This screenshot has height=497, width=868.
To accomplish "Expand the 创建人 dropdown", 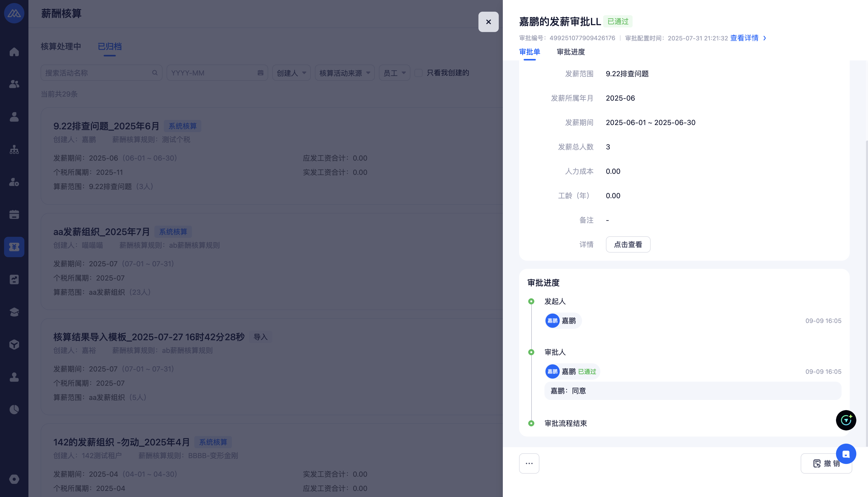I will point(291,73).
